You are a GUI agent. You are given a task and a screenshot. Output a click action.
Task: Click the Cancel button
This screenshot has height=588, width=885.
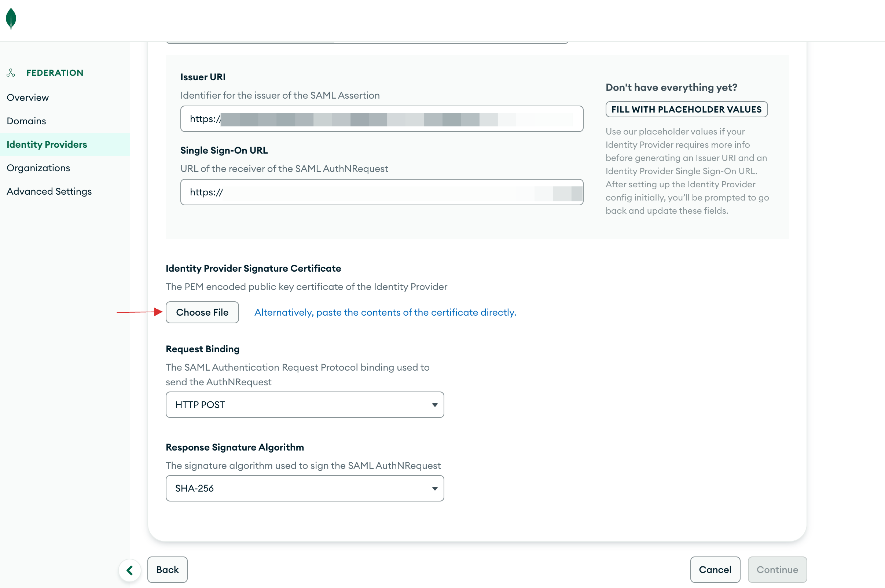click(x=715, y=569)
